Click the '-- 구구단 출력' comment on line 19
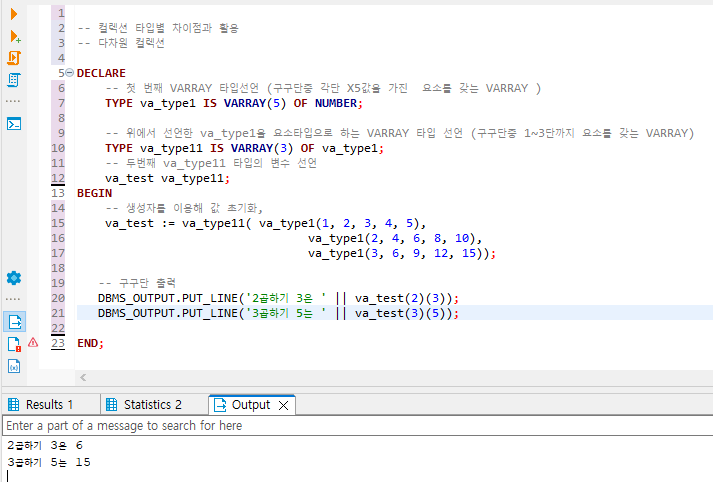The image size is (713, 482). point(137,283)
